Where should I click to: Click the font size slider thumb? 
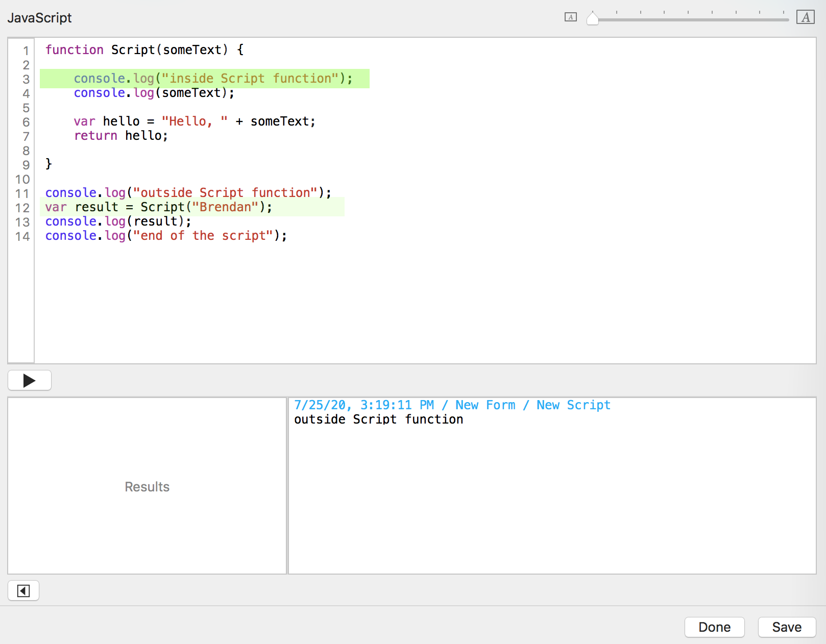[592, 19]
